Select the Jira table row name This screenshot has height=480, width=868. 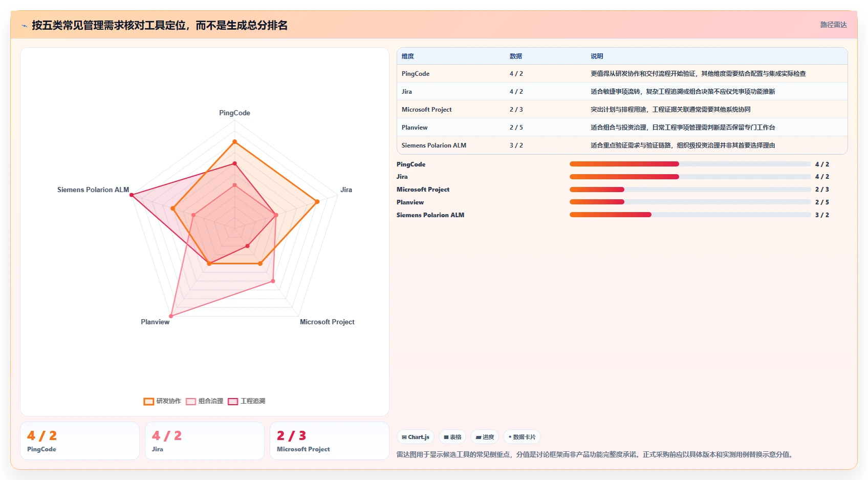coord(407,92)
